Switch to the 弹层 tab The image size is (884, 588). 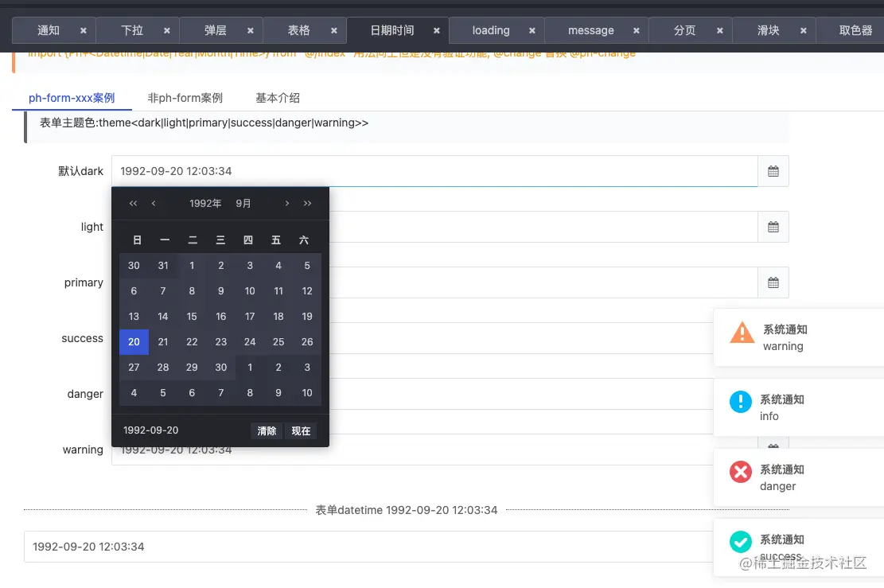tap(216, 30)
